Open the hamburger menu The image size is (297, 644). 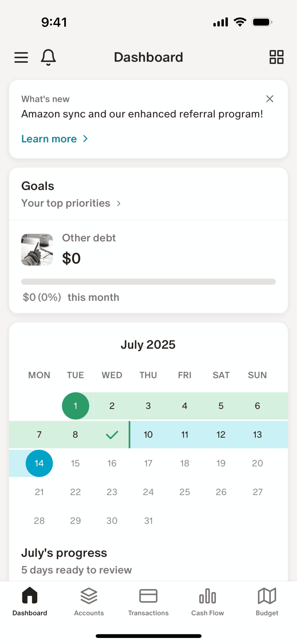coord(21,57)
